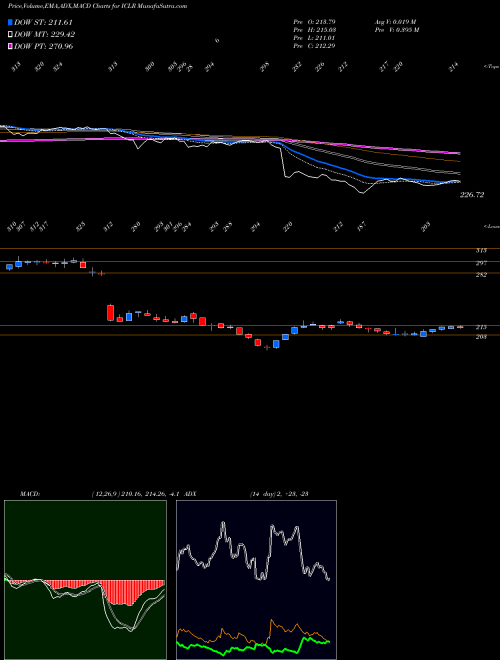Click the 313 price level label
Viewport: 500px width, 660px height.
click(x=481, y=250)
